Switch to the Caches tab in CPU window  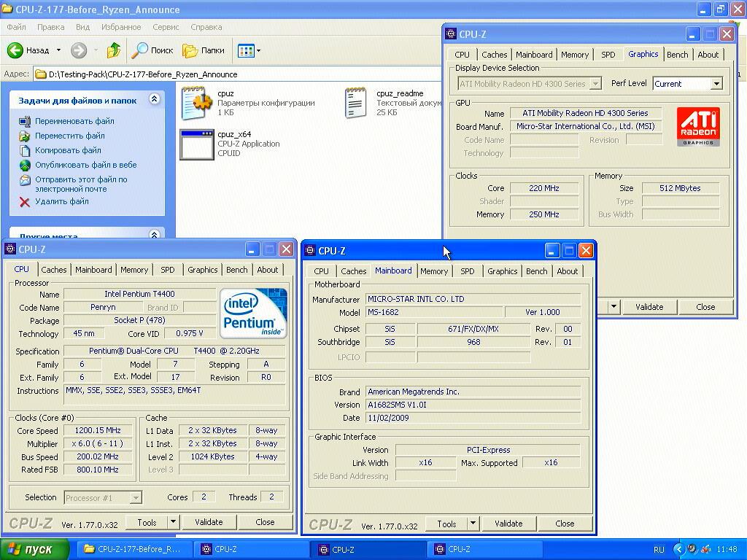tap(53, 270)
